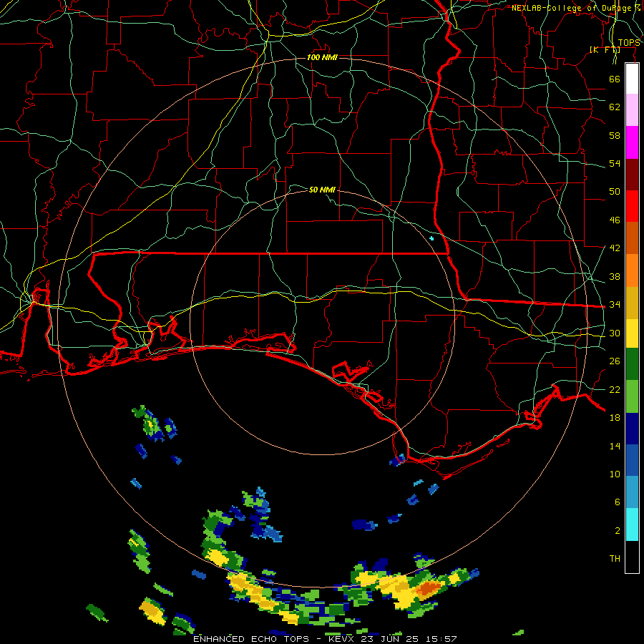Click the "23 JUN 25 15:57" timestamp

tap(409, 639)
